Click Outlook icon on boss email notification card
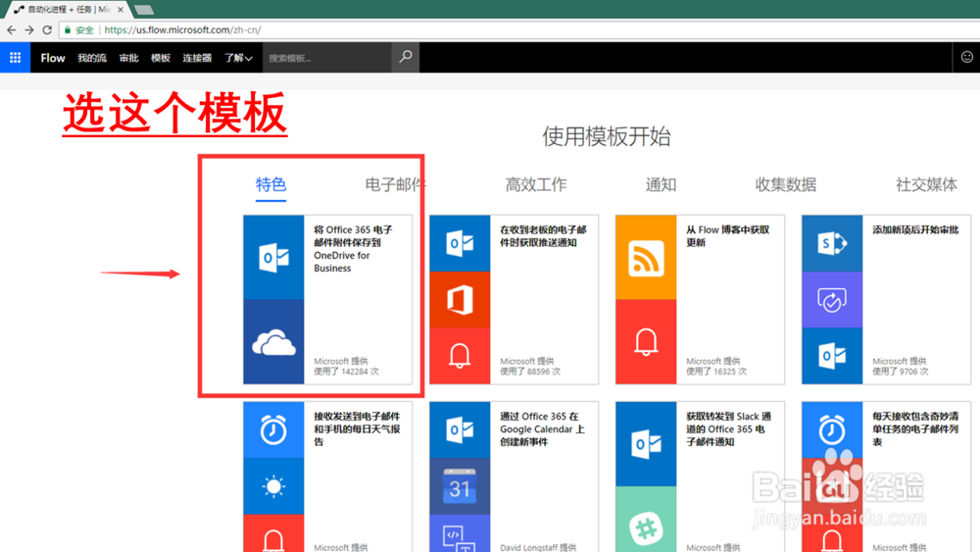This screenshot has width=980, height=552. click(460, 243)
